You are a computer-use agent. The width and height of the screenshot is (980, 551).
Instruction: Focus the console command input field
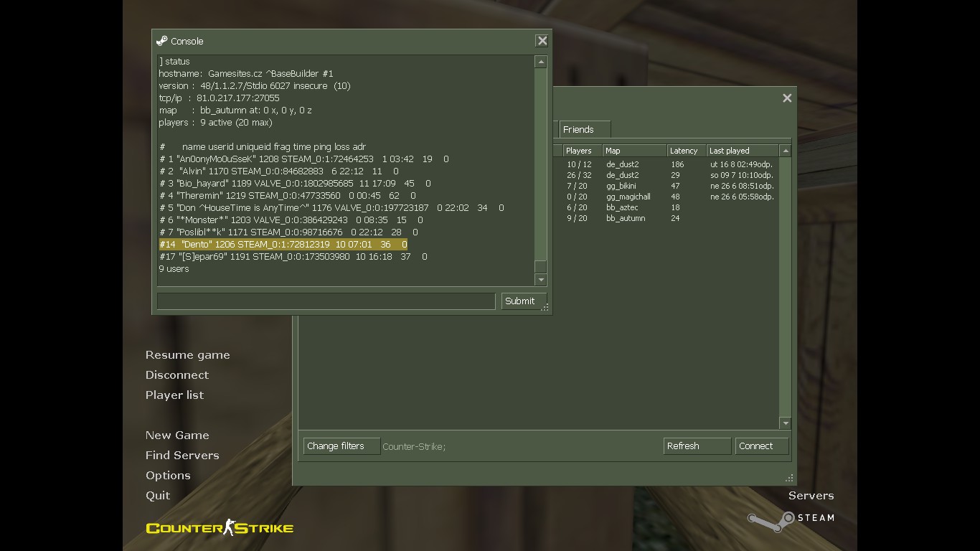[326, 301]
